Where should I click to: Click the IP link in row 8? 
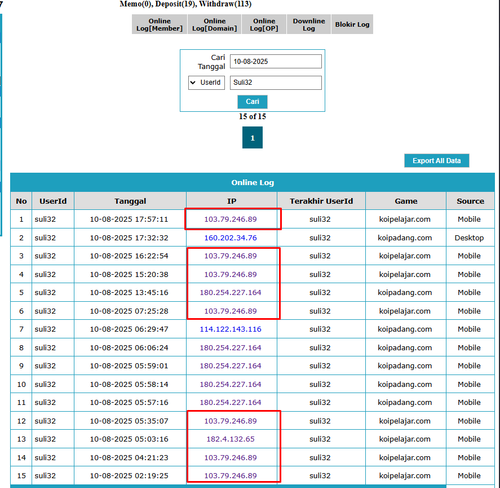click(231, 348)
